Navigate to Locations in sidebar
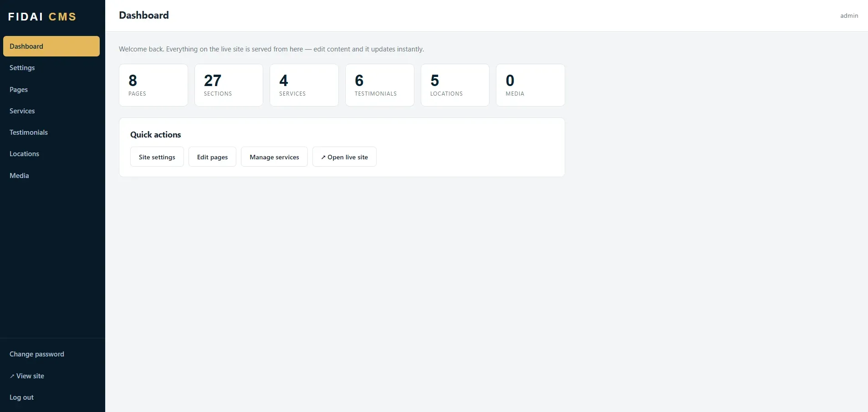 51,154
